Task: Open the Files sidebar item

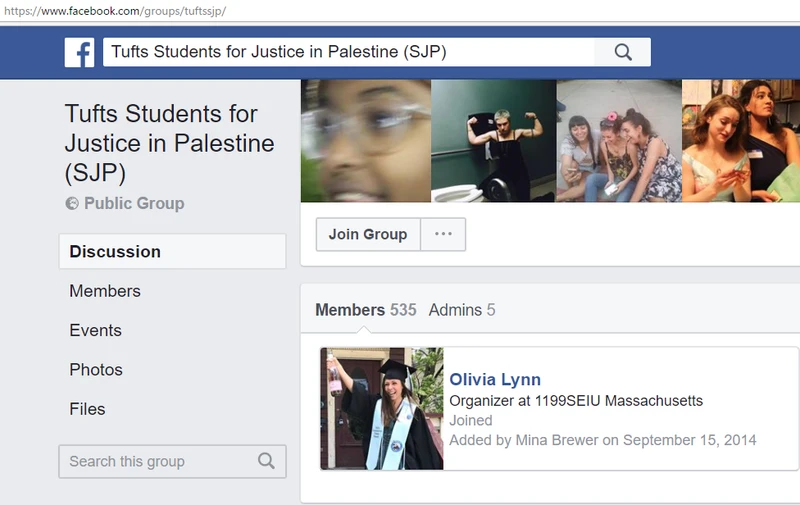Action: pos(87,409)
